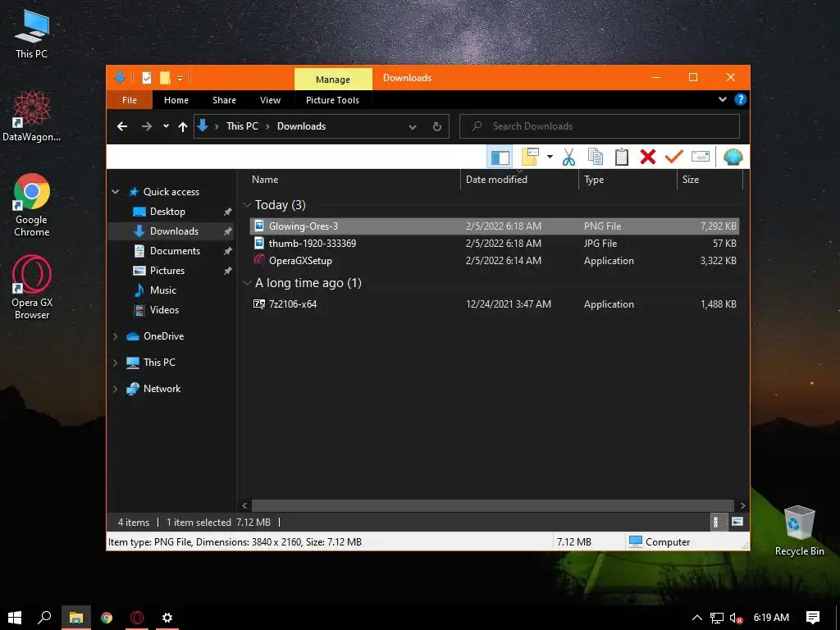Go up one folder level
The image size is (840, 630).
[183, 126]
